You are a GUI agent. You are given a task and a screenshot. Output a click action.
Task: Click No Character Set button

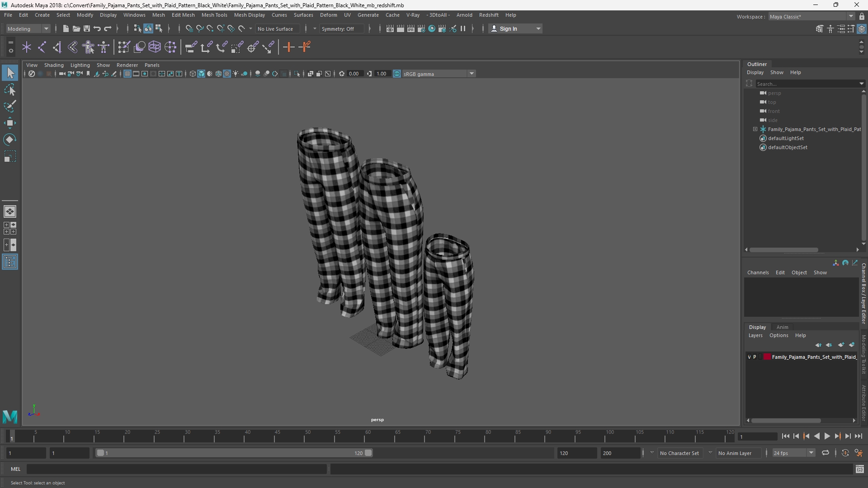pyautogui.click(x=679, y=453)
